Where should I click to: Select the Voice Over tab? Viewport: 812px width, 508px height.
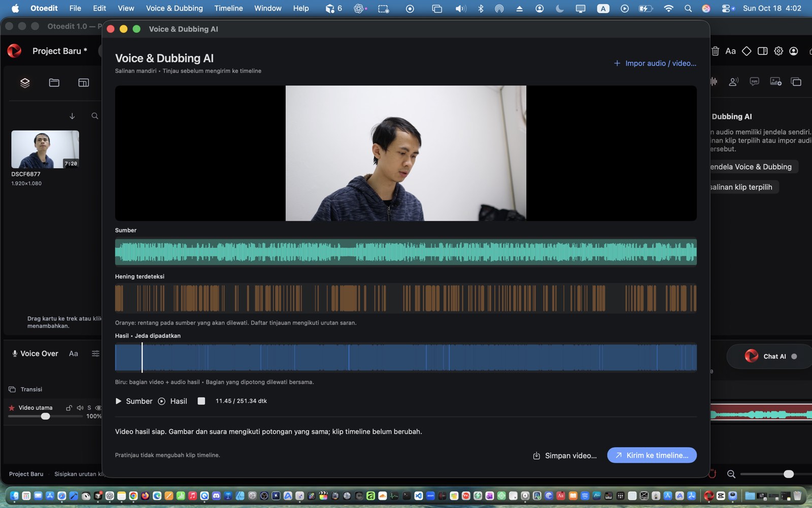[x=35, y=354]
